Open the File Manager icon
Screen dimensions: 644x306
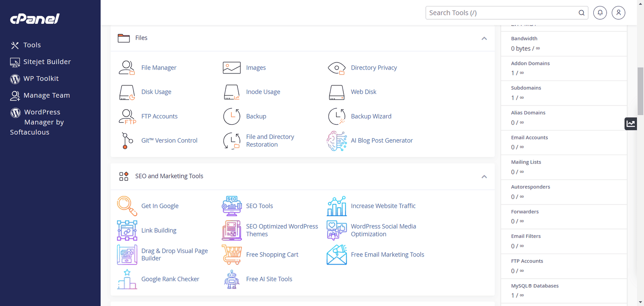coord(126,68)
